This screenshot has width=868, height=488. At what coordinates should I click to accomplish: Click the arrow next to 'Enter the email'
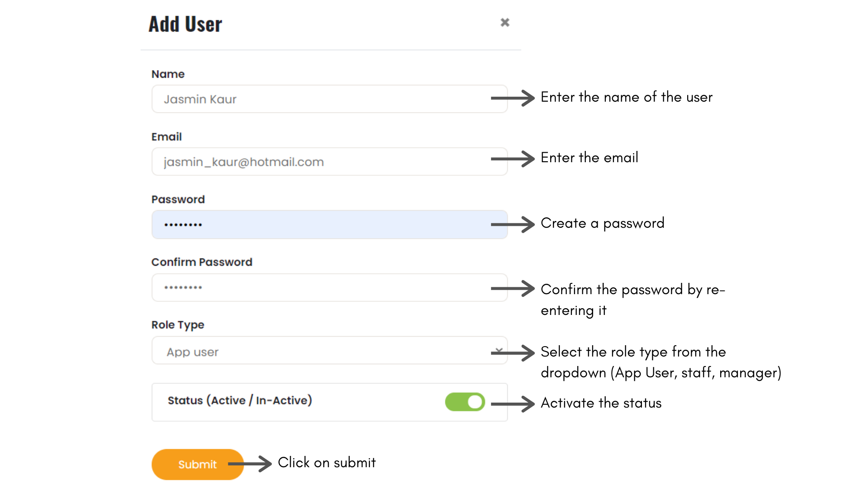(513, 159)
